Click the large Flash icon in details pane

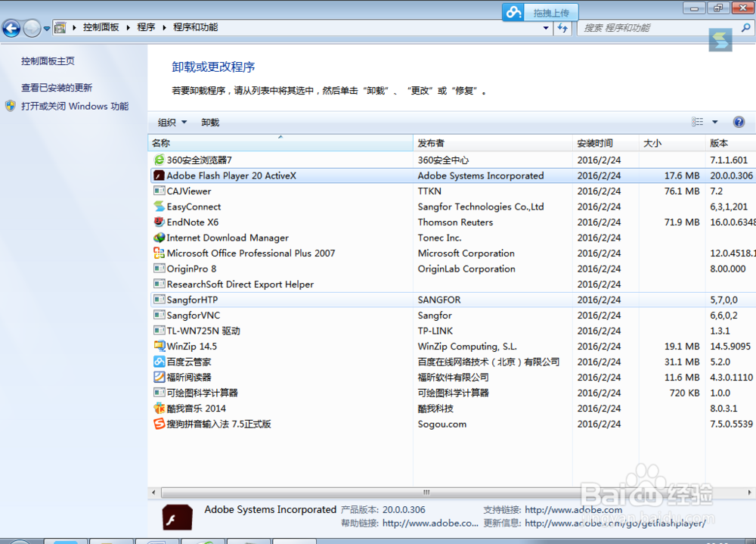coord(177,517)
